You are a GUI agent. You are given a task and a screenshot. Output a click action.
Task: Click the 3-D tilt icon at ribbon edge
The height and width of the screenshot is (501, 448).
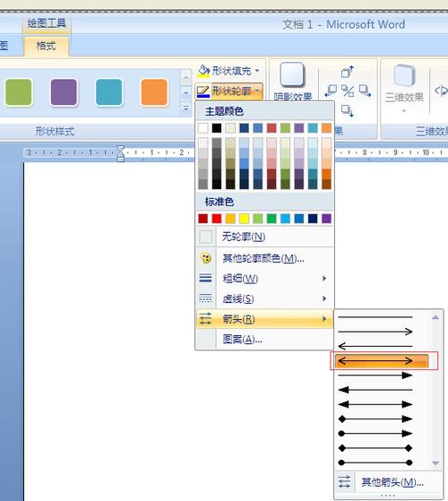(442, 91)
